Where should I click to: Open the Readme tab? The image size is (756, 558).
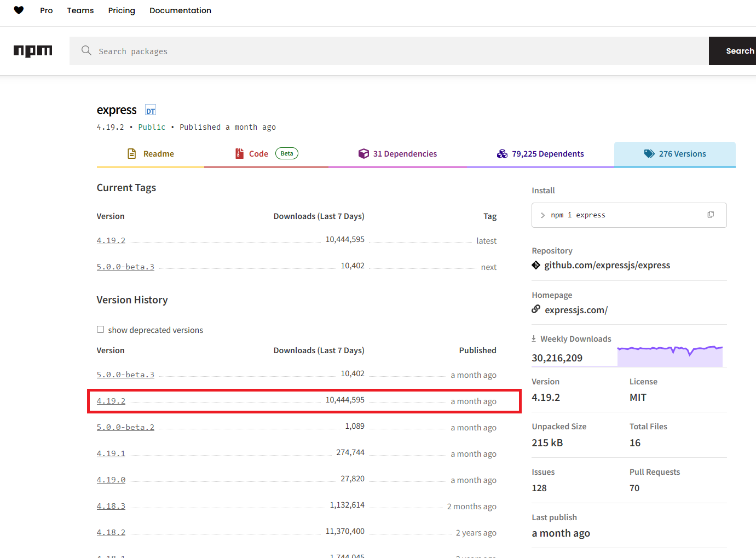tap(151, 154)
